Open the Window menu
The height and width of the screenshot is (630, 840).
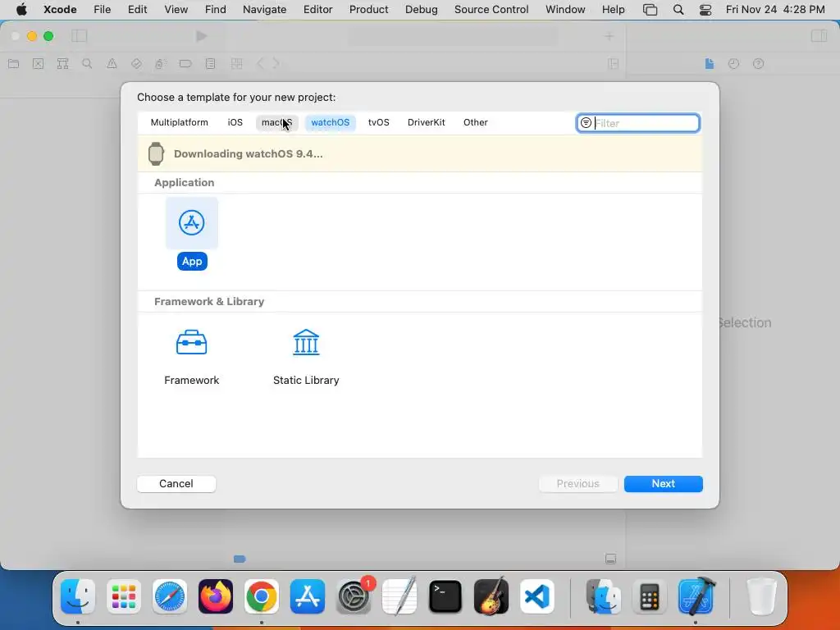(x=565, y=9)
